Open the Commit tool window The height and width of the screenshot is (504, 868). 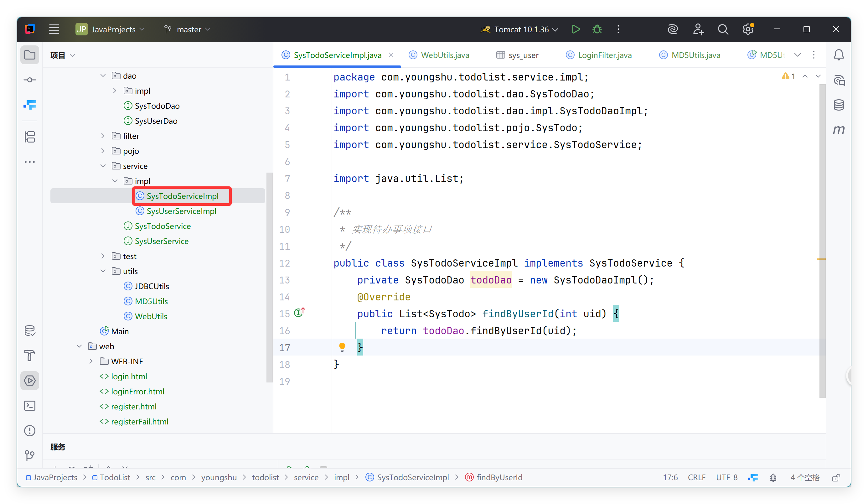tap(30, 80)
